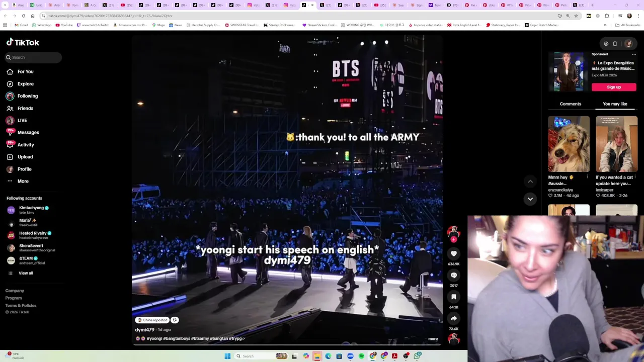This screenshot has width=644, height=362.
Task: Expand the More menu in sidebar
Action: coord(18,181)
